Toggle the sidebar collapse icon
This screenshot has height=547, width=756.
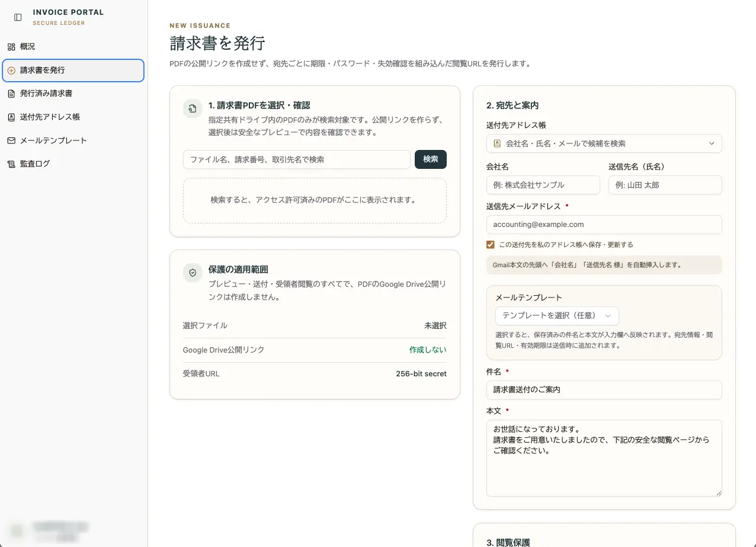pos(18,17)
